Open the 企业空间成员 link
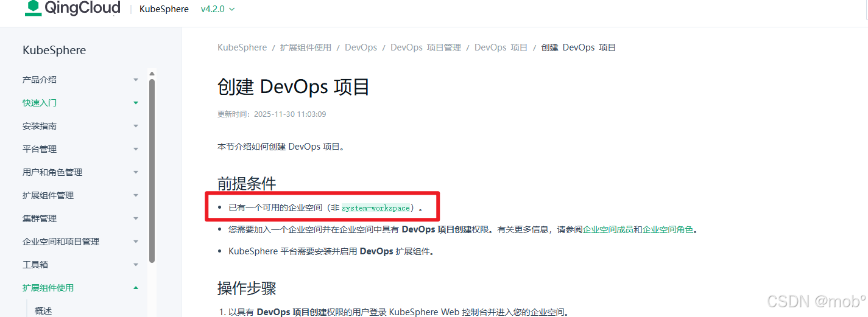Image resolution: width=868 pixels, height=317 pixels. point(608,230)
